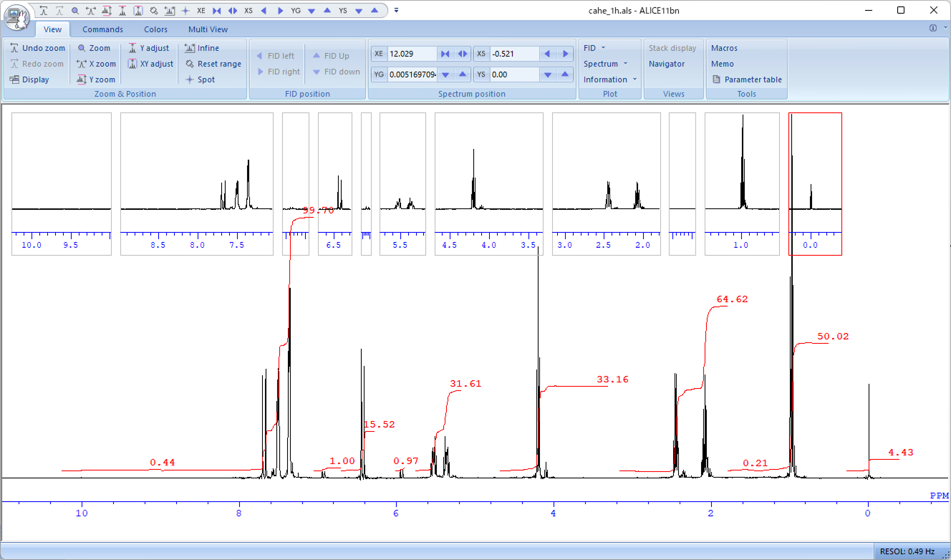951x560 pixels.
Task: Select the 0.0 ppm red-outlined thumbnail
Action: point(815,183)
